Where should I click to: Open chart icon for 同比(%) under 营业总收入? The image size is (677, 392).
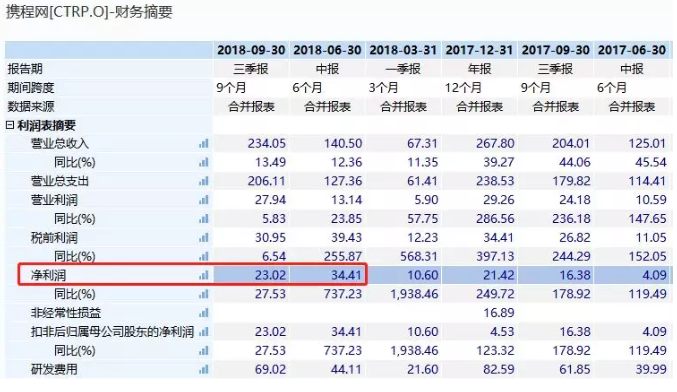coord(203,162)
